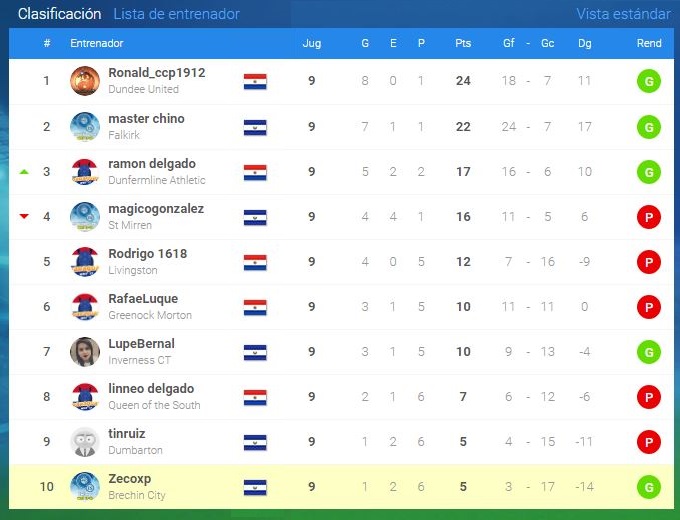Select the highlighted Zecoxp Brechin City row
Screen dimensions: 680x520
click(x=341, y=487)
